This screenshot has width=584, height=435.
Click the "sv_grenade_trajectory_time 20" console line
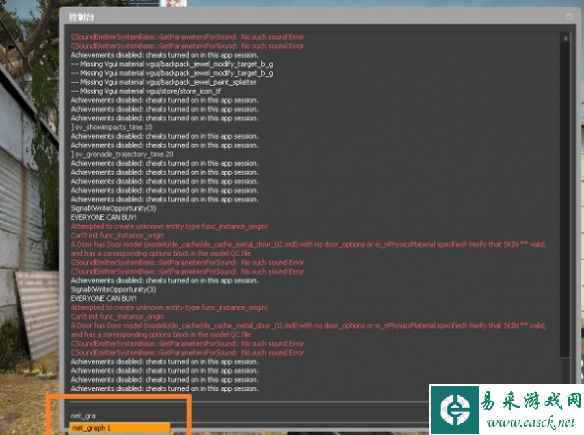click(x=122, y=154)
